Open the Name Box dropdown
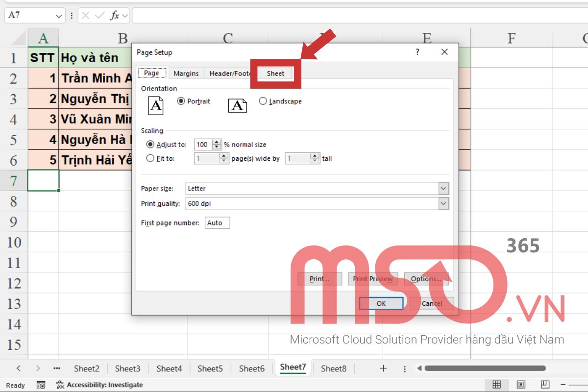The image size is (588, 392). pyautogui.click(x=60, y=16)
